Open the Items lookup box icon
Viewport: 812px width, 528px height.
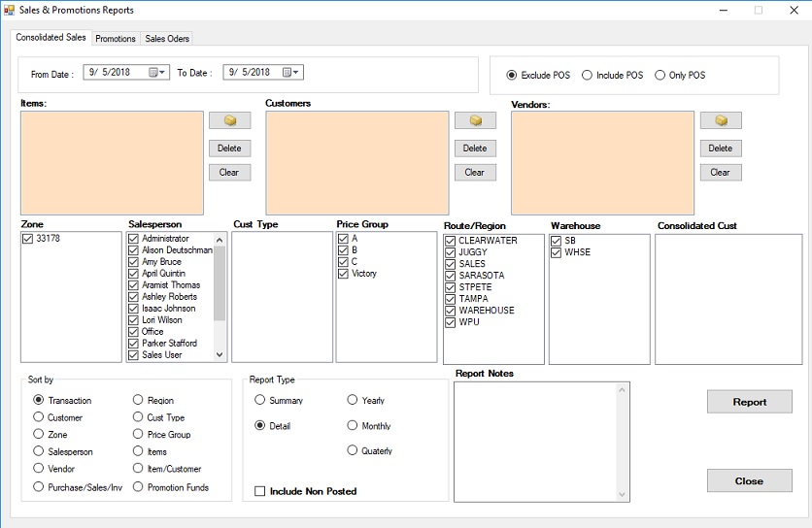pos(230,120)
